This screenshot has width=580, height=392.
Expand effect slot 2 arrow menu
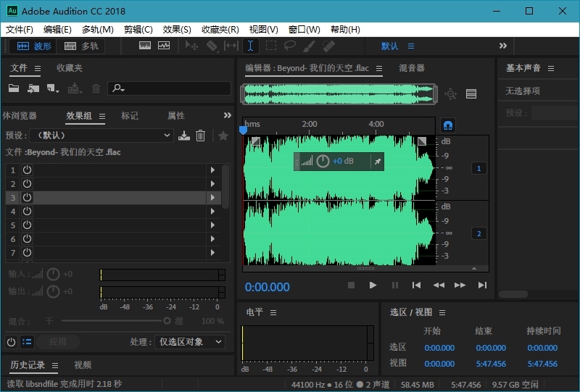pyautogui.click(x=212, y=183)
